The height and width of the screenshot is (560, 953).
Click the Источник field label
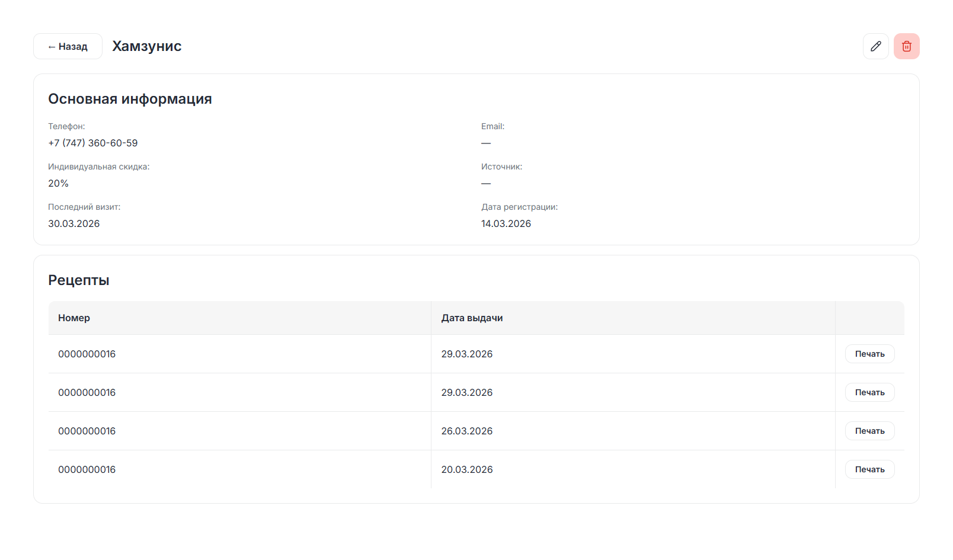pos(501,167)
